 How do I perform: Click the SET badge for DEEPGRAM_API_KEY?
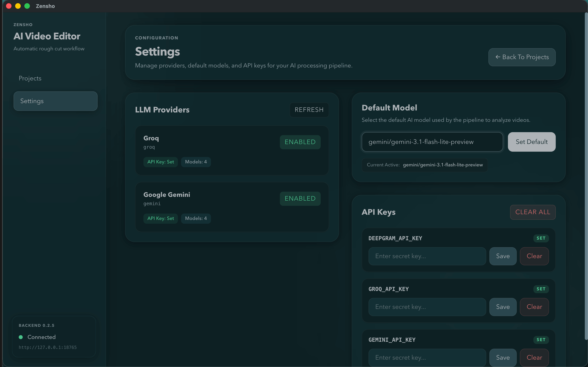(541, 238)
